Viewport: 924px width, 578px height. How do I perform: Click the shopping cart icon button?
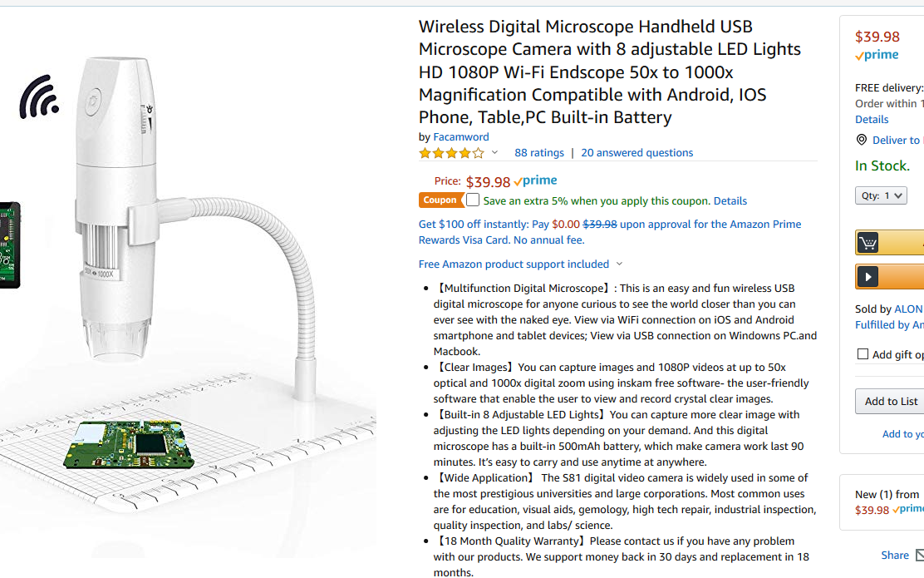coord(867,242)
